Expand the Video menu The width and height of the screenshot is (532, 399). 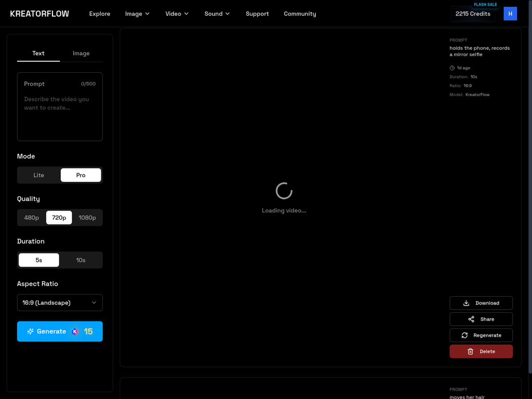point(177,14)
